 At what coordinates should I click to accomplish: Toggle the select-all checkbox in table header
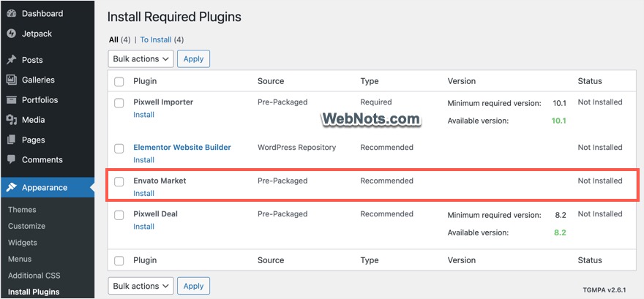pos(119,81)
